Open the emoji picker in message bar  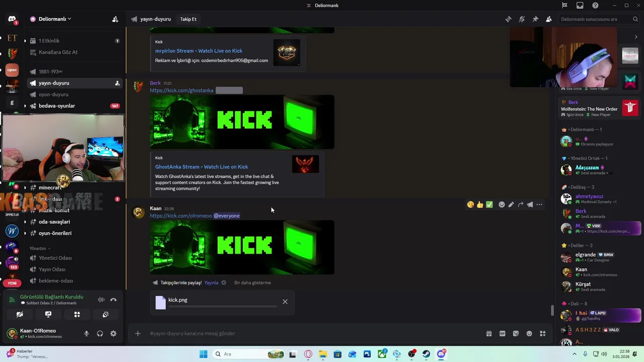coord(529,333)
